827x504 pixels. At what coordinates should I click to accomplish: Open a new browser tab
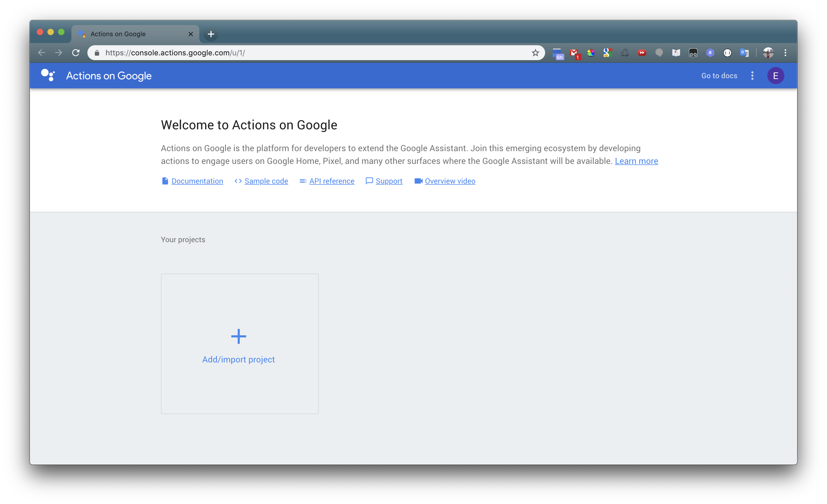pos(211,34)
